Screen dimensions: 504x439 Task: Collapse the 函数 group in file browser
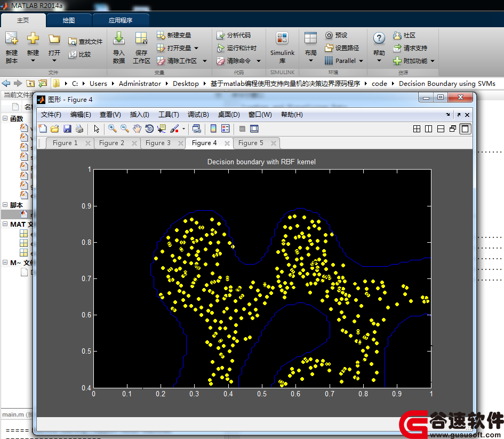5,118
